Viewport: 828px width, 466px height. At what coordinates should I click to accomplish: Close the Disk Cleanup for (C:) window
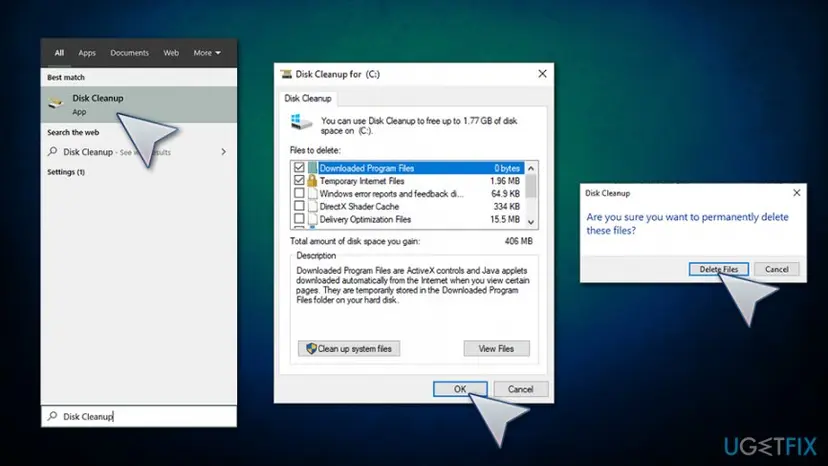[542, 74]
